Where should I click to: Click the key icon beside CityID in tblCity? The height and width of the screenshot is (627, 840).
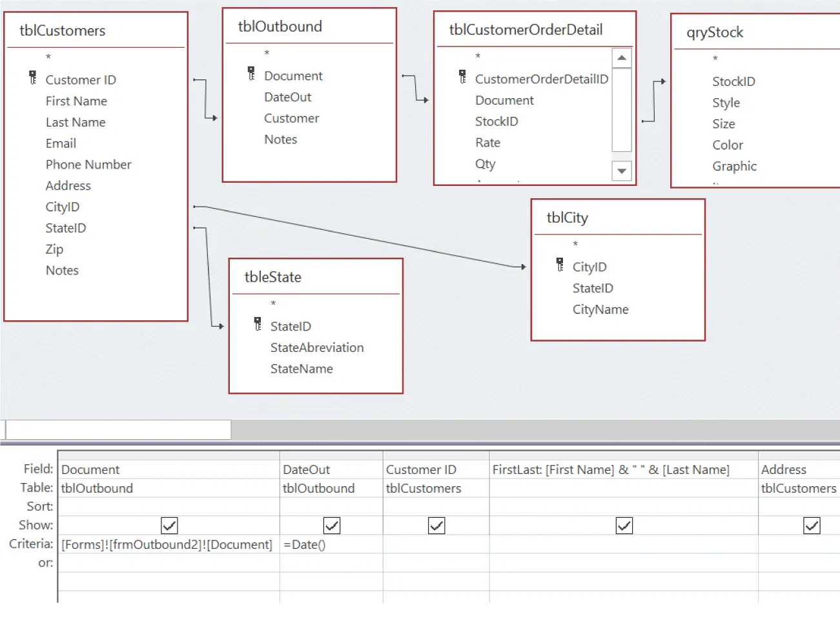[560, 265]
